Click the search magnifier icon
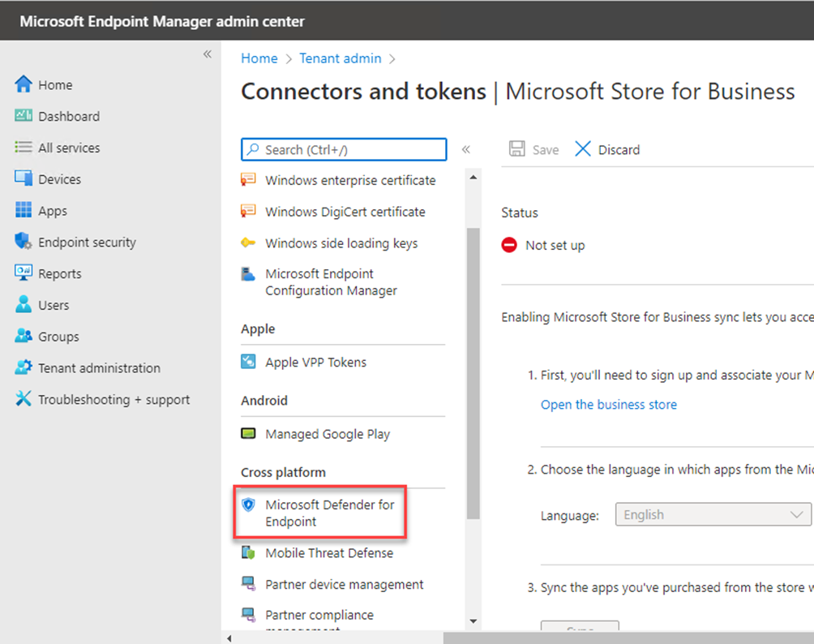814x644 pixels. coord(253,149)
